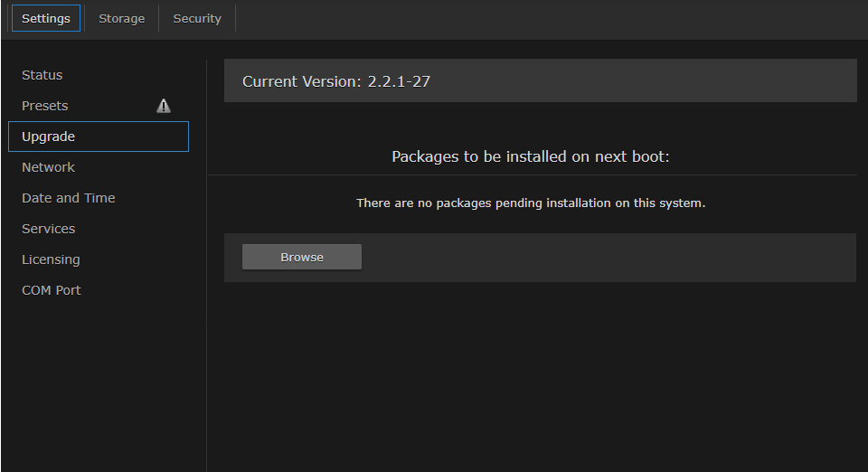
Task: Open Date and Time settings
Action: coord(69,198)
